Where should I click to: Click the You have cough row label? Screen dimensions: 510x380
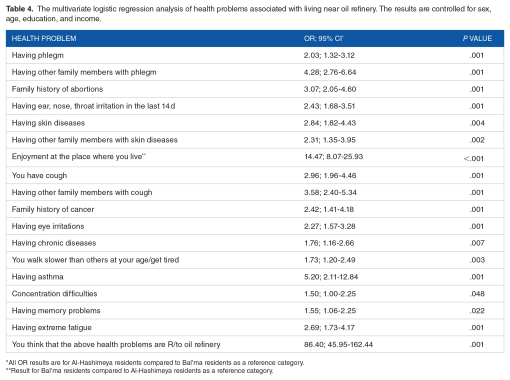coord(39,176)
